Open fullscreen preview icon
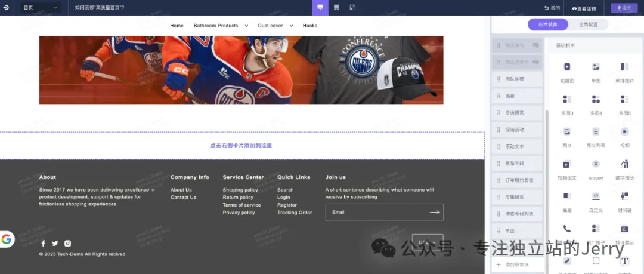Viewport: 644px width, 274px height. click(352, 7)
